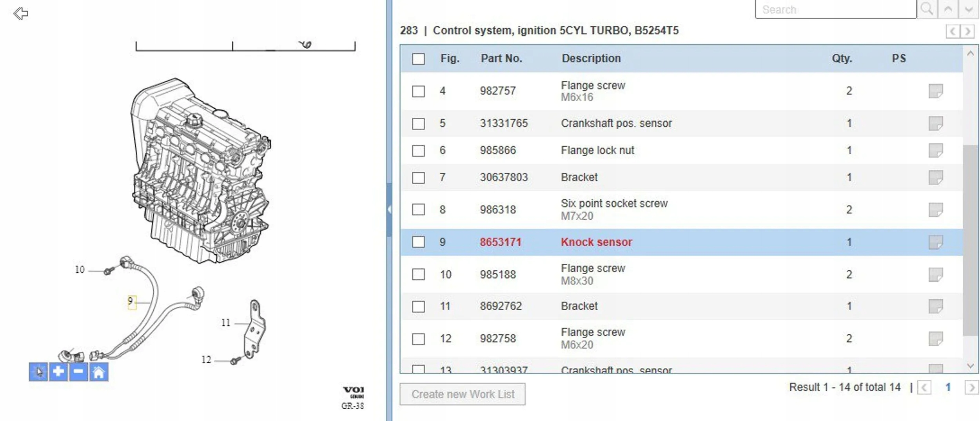Click the search magnifier icon

pyautogui.click(x=927, y=9)
